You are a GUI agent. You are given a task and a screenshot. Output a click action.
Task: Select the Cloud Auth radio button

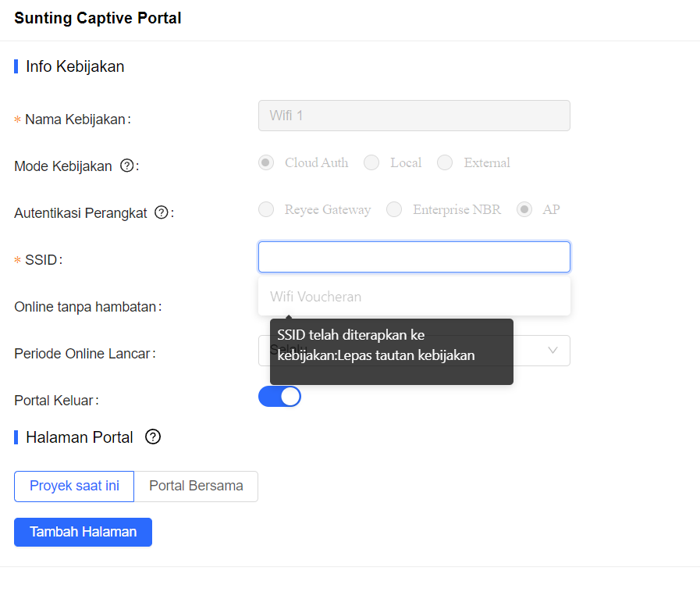click(x=266, y=162)
